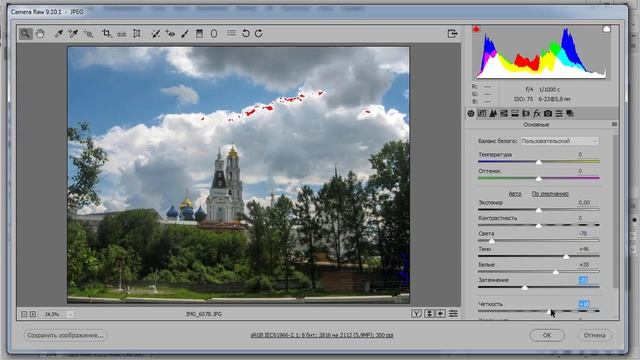Open workflow options link at bottom
The image size is (640, 360).
322,335
